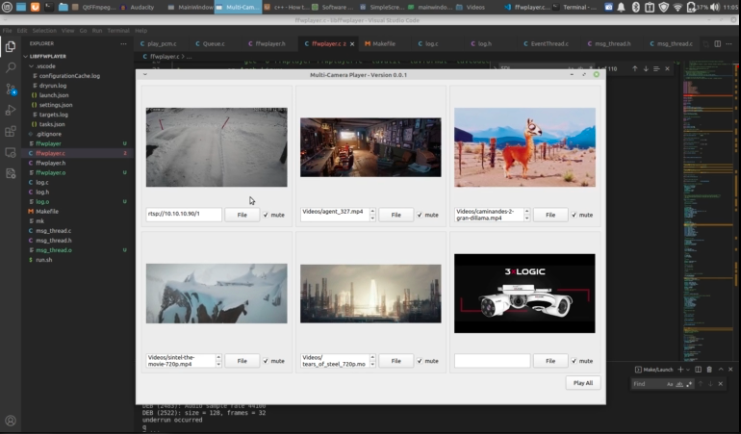Open Bluetooth settings in the system tray

[636, 7]
